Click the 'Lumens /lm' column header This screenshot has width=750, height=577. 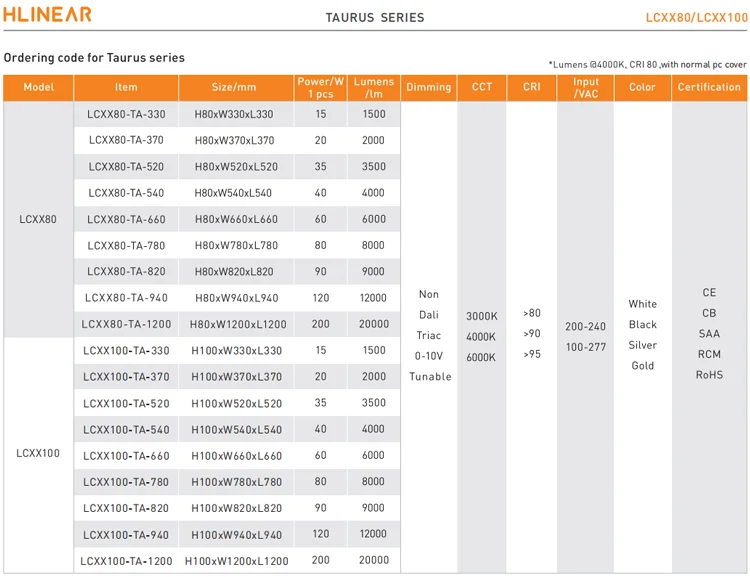(374, 88)
